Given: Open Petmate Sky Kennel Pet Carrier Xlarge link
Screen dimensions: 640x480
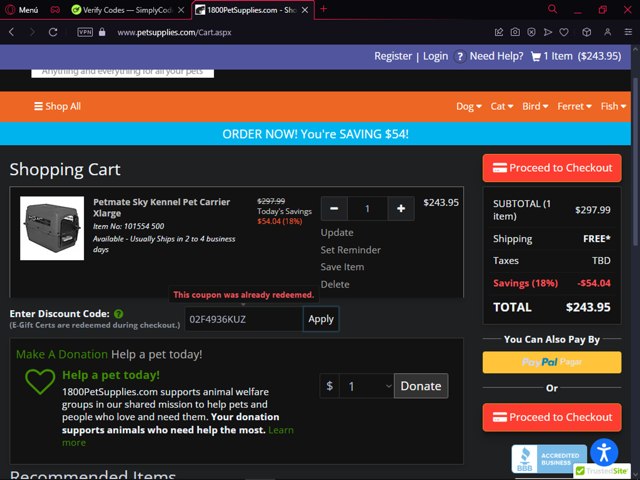Looking at the screenshot, I should pos(161,208).
